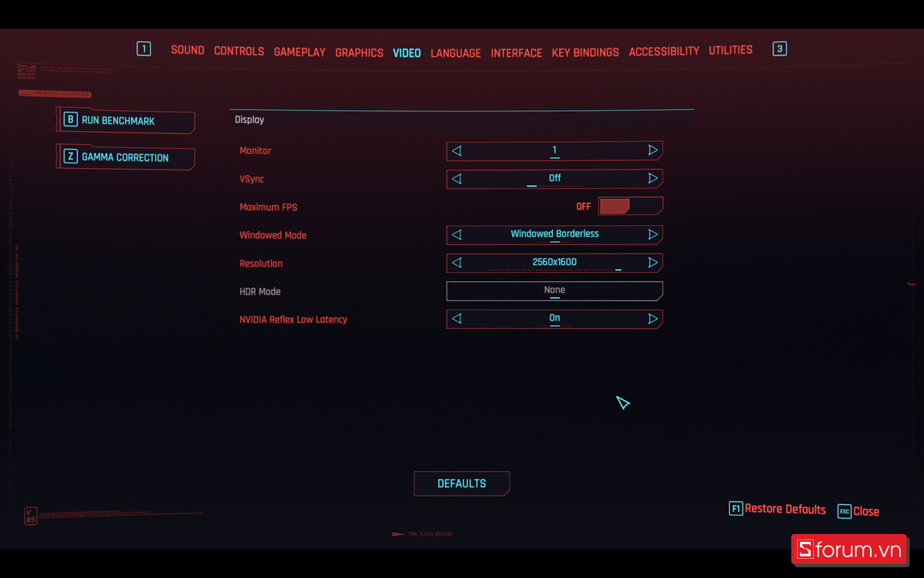Click the Windowed Borderless value field

tap(554, 234)
